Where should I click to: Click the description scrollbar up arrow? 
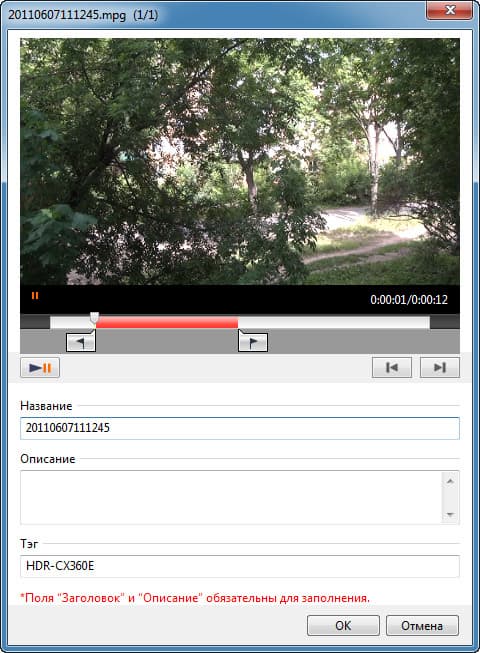(450, 481)
